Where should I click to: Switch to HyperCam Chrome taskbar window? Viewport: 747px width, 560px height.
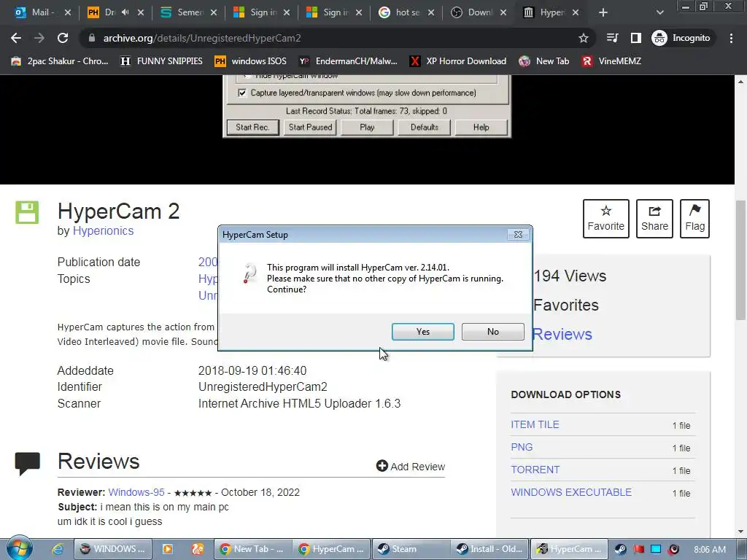click(x=333, y=549)
